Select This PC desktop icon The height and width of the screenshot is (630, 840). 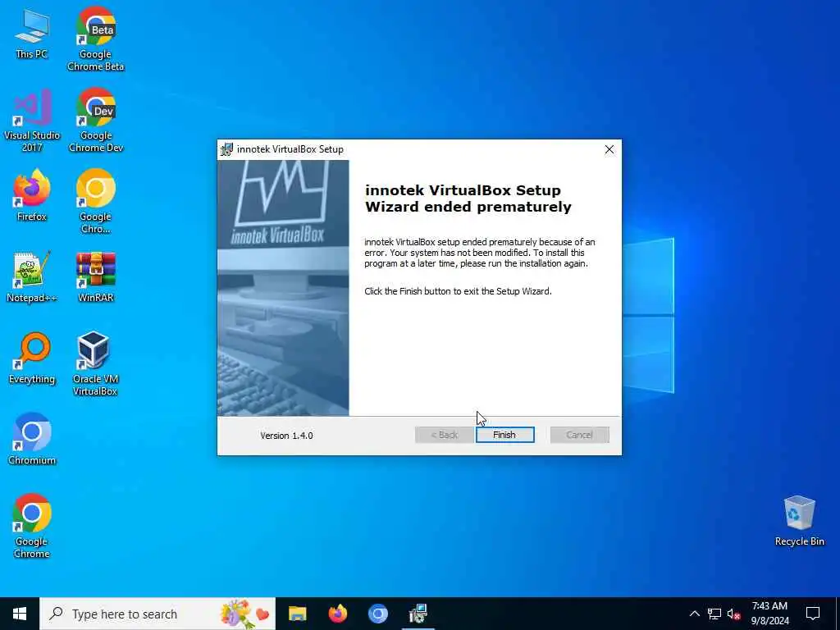click(32, 34)
